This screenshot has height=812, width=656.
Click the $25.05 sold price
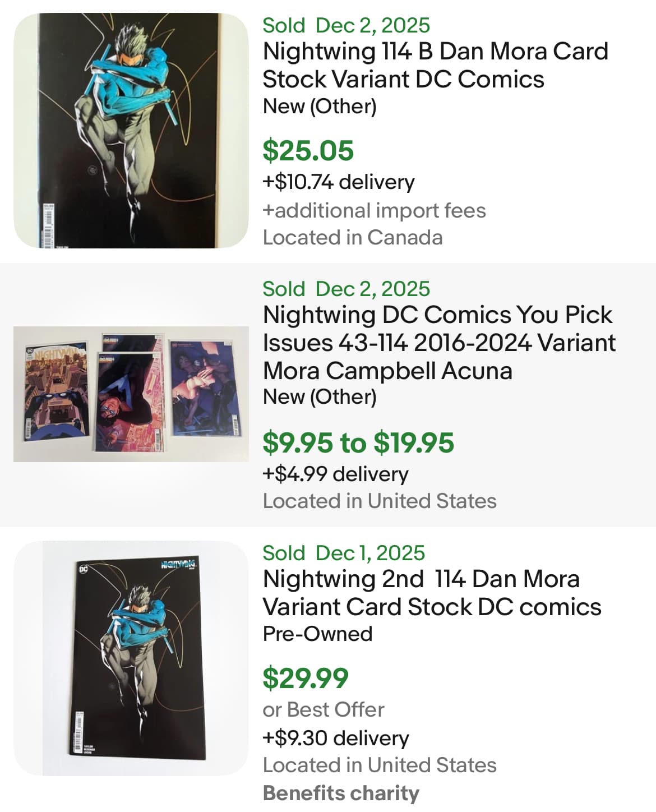click(308, 150)
